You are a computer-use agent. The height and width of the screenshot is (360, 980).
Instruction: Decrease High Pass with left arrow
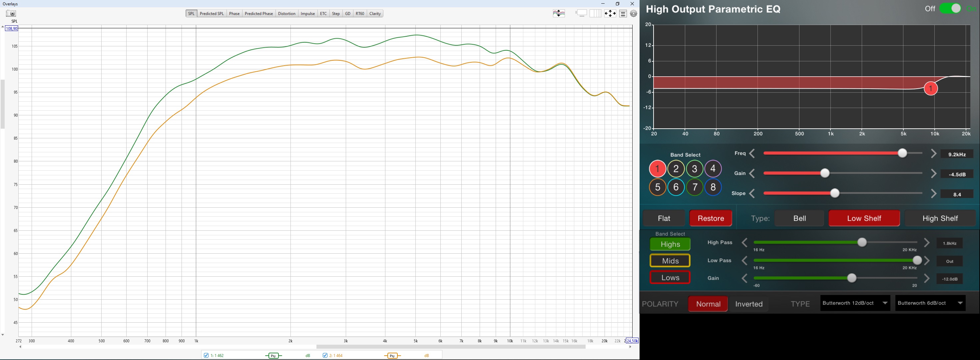(744, 243)
